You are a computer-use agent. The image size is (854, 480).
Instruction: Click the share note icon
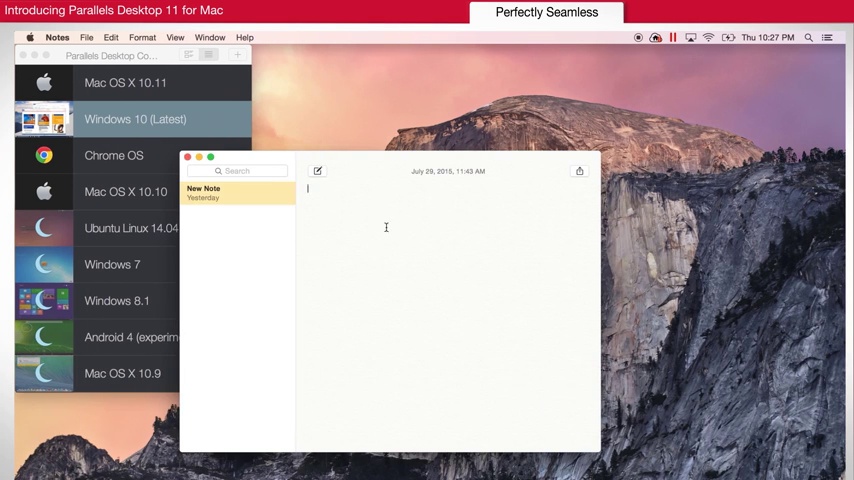coord(580,171)
